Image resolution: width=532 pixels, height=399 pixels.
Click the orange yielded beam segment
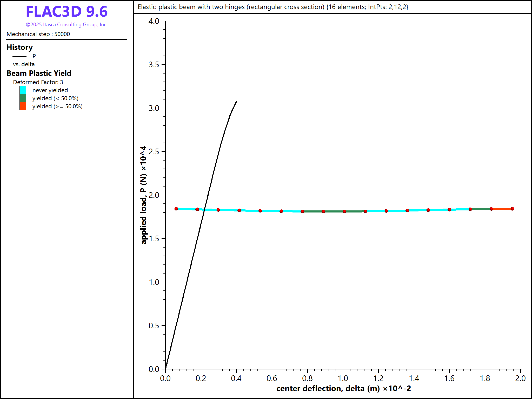click(x=502, y=209)
